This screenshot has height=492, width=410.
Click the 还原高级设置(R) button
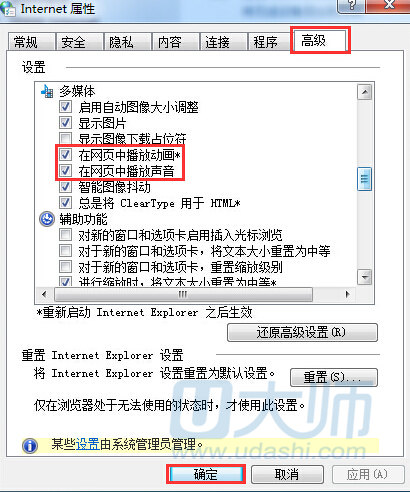302,332
